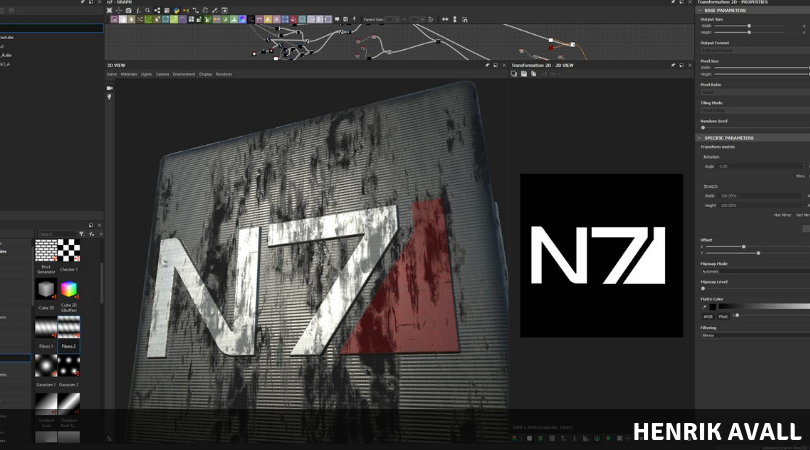Click the magnifier search icon in Graph toolbar
The height and width of the screenshot is (450, 810).
point(147,10)
